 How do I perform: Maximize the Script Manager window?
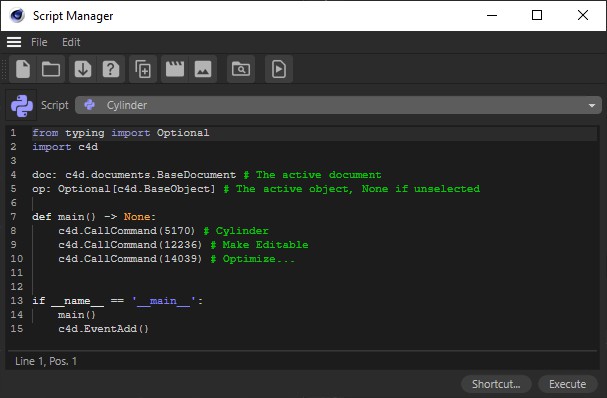coord(537,15)
